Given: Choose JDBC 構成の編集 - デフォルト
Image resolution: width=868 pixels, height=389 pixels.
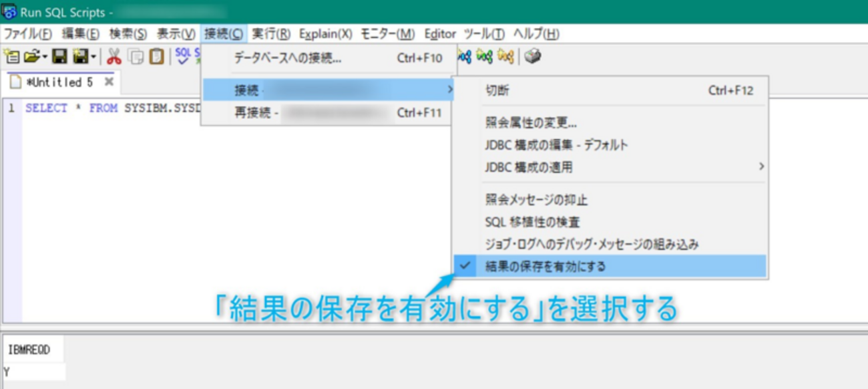Looking at the screenshot, I should (x=610, y=145).
